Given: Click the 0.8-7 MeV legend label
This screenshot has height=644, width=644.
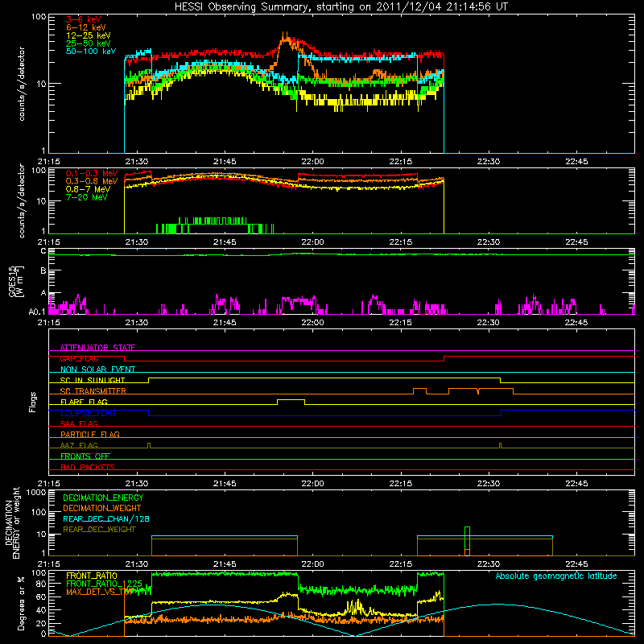Looking at the screenshot, I should pyautogui.click(x=88, y=189).
